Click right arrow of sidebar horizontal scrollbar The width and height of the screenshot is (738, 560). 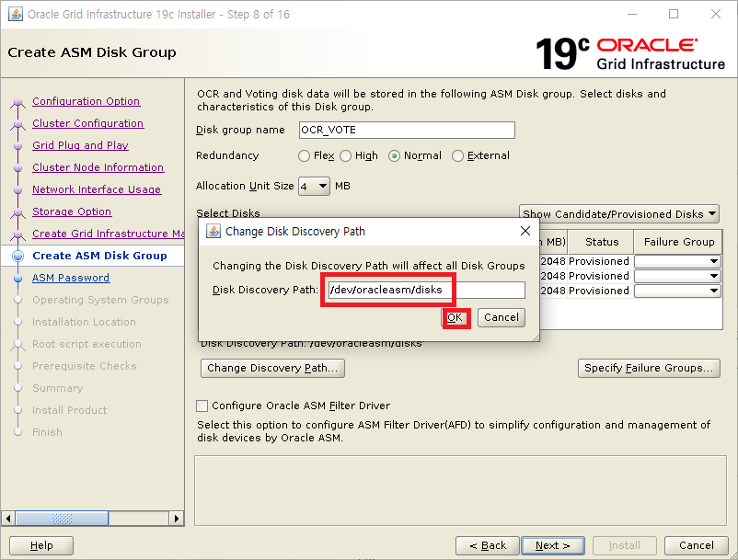176,519
